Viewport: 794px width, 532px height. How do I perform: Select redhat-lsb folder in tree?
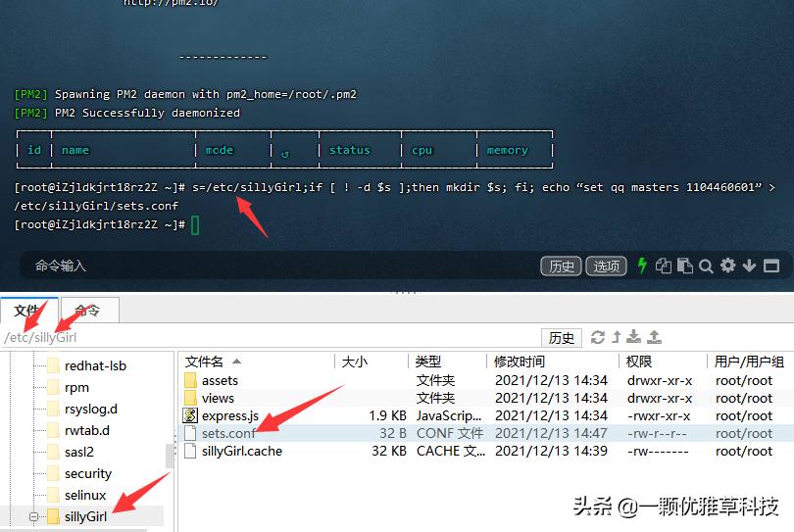[96, 365]
